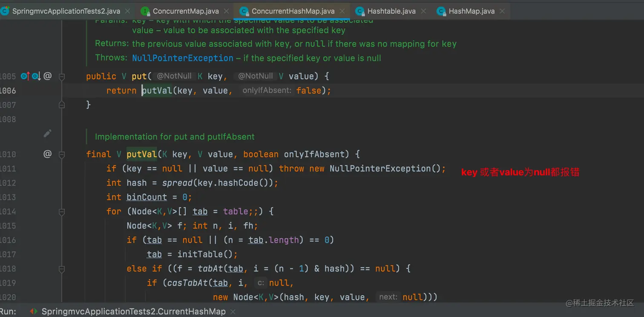This screenshot has width=644, height=317.
Task: Close the CurrentHashMap run tab
Action: tap(233, 311)
